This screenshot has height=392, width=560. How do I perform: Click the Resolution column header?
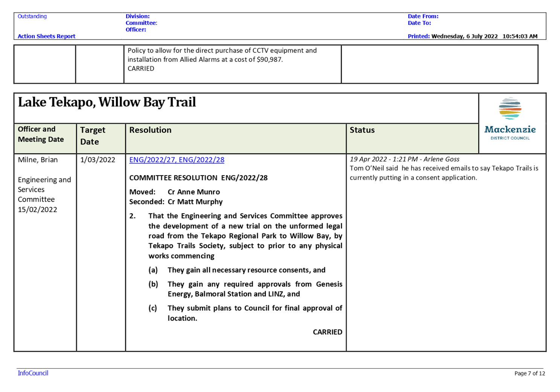pos(150,130)
